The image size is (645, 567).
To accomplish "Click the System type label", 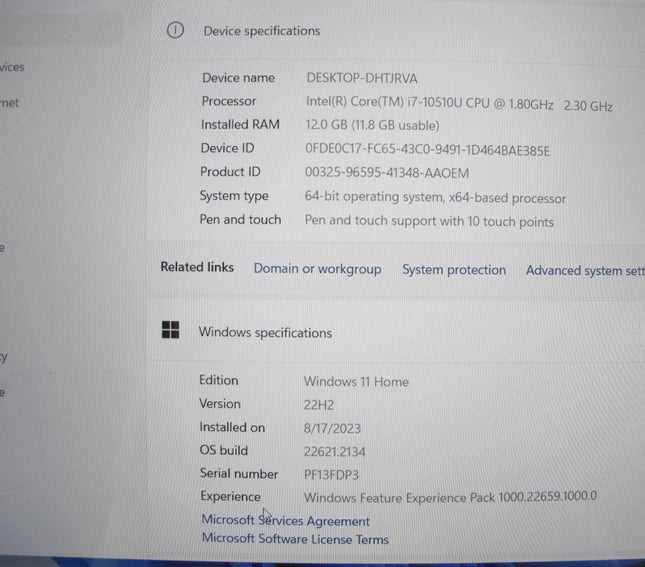I will [x=234, y=196].
